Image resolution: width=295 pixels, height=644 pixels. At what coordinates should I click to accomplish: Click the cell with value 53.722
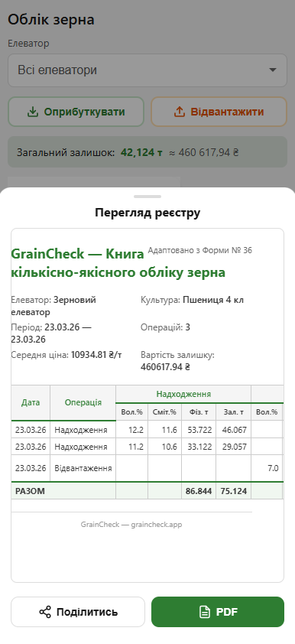tap(199, 430)
